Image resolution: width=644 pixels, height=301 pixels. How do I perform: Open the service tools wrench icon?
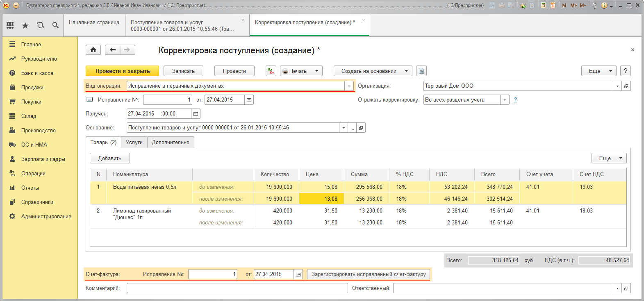pyautogui.click(x=594, y=5)
